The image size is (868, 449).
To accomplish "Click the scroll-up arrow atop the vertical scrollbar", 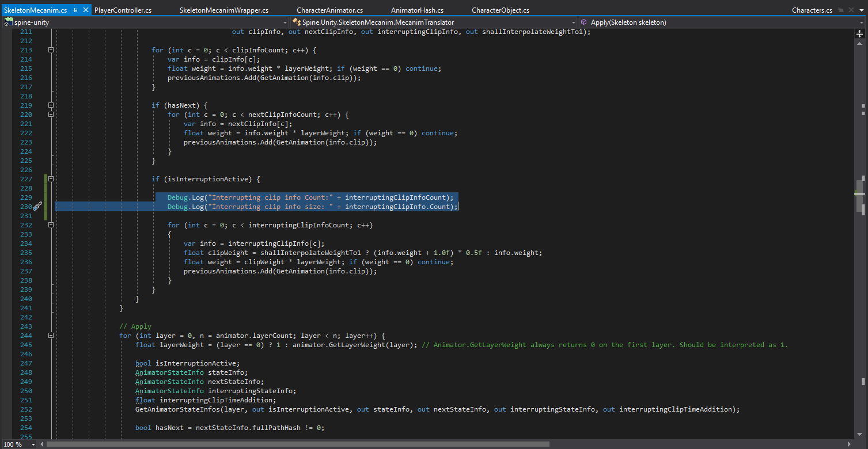I will pos(859,44).
